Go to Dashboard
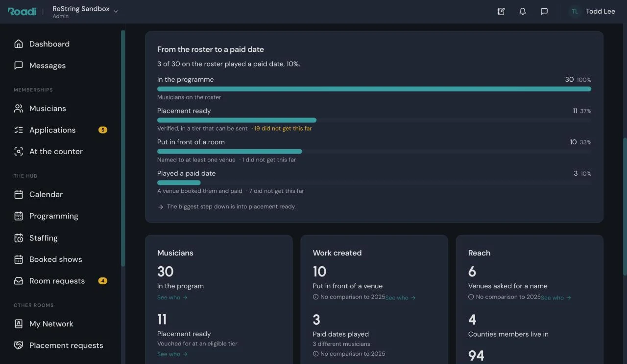 [49, 44]
